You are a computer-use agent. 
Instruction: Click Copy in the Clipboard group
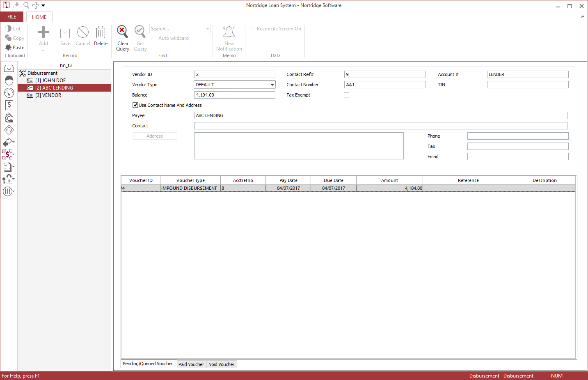14,38
